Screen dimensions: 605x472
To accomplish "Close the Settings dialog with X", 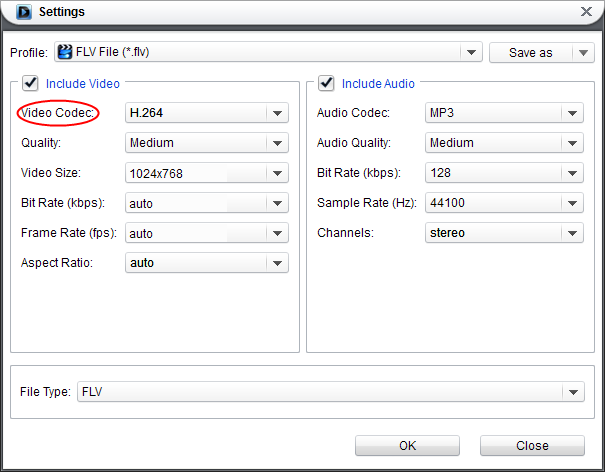I will point(586,12).
